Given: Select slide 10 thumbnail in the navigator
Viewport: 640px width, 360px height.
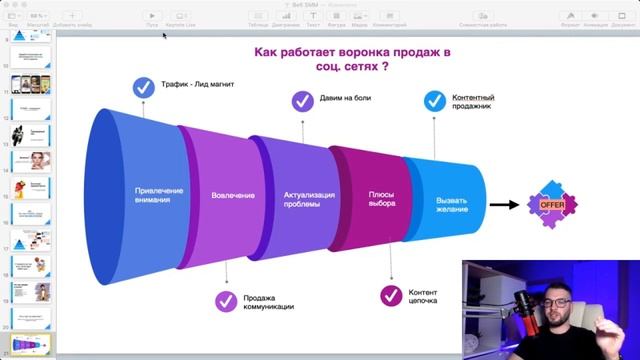Looking at the screenshot, I should [x=31, y=58].
